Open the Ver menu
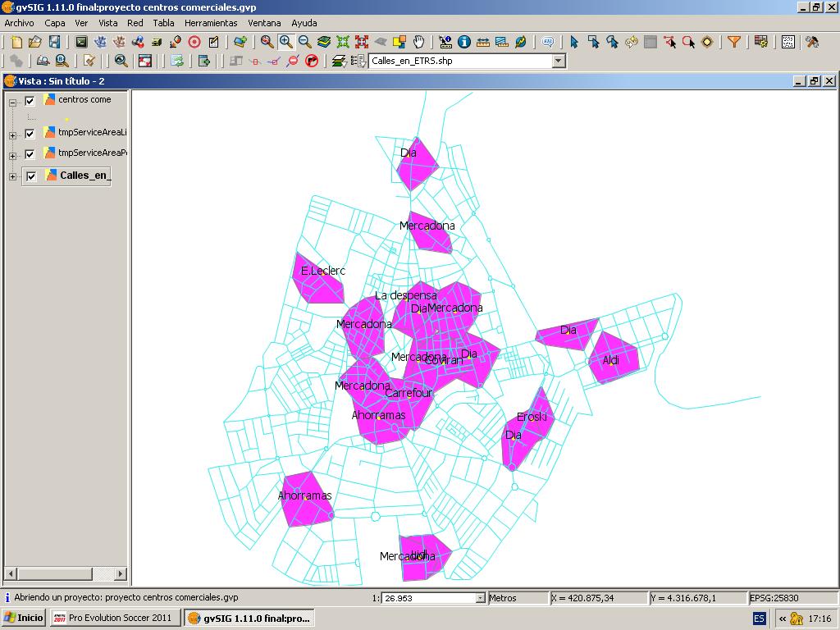This screenshot has width=840, height=630. (x=81, y=23)
